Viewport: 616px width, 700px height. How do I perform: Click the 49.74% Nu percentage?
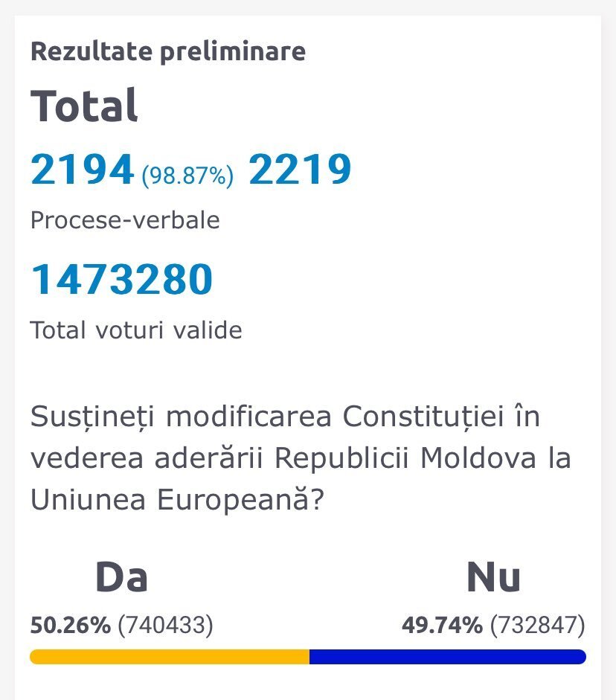point(442,625)
